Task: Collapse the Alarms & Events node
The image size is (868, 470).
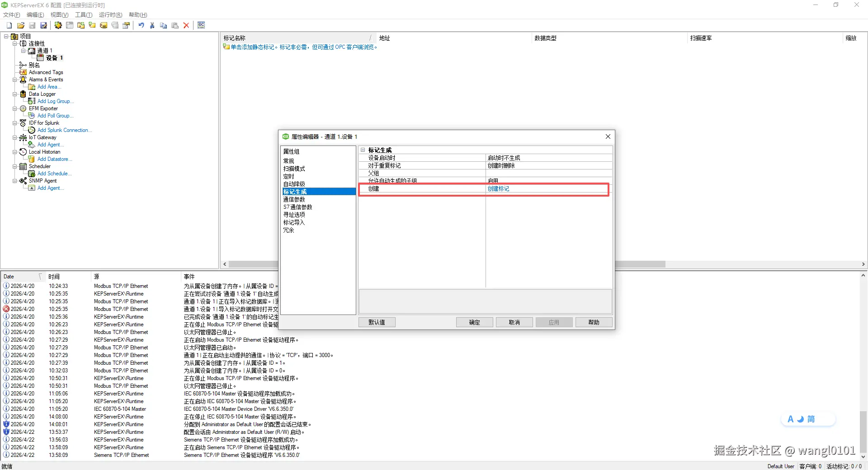Action: tap(15, 80)
